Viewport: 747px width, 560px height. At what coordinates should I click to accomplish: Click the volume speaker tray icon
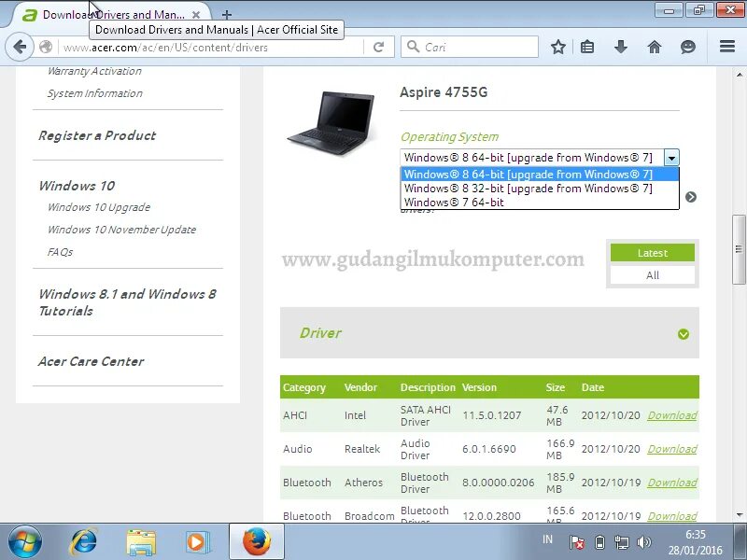644,542
